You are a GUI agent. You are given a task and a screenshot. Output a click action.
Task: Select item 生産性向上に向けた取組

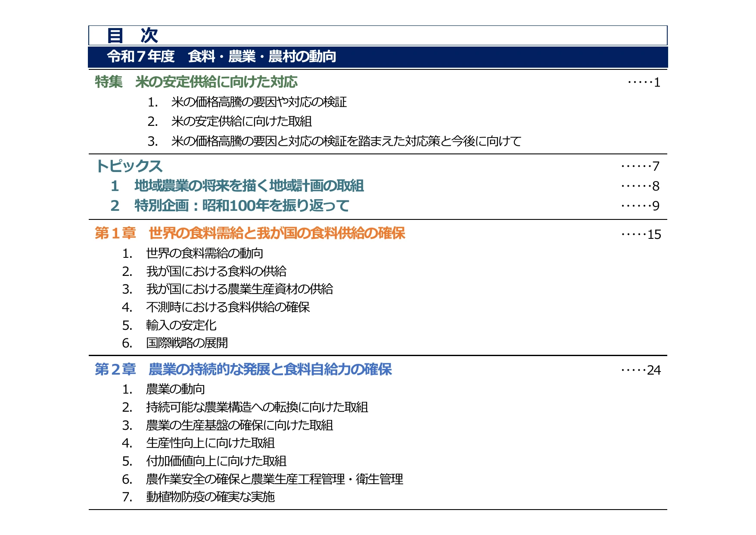click(x=210, y=443)
